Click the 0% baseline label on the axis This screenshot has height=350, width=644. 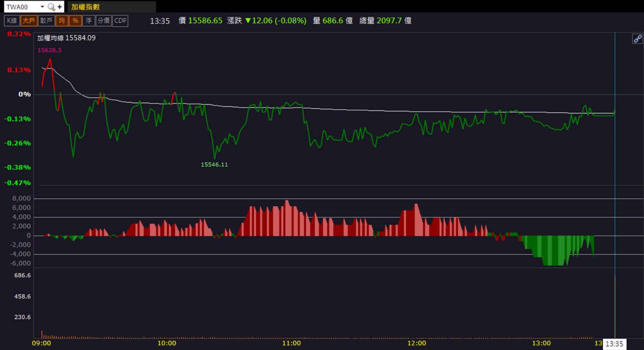coord(25,94)
